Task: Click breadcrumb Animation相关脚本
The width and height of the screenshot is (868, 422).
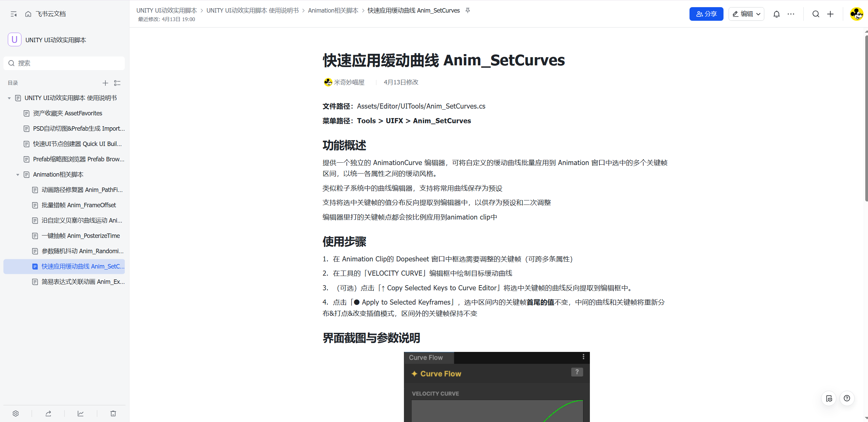Action: coord(333,11)
